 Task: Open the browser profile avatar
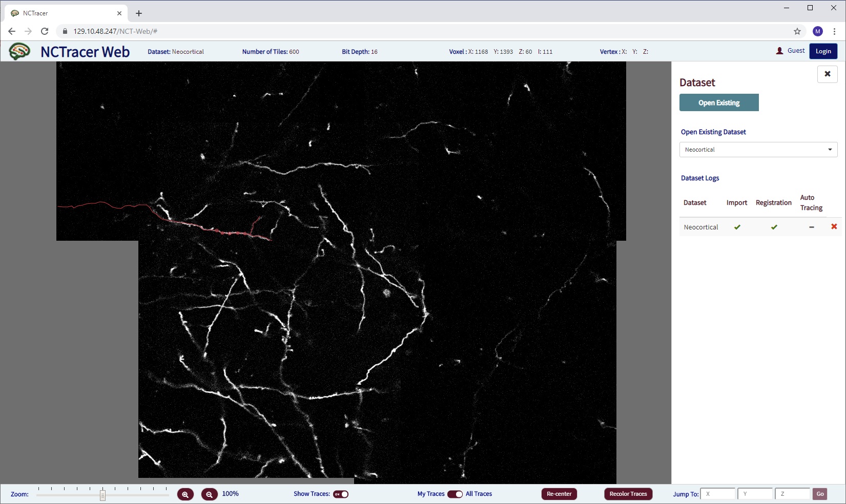pyautogui.click(x=818, y=31)
